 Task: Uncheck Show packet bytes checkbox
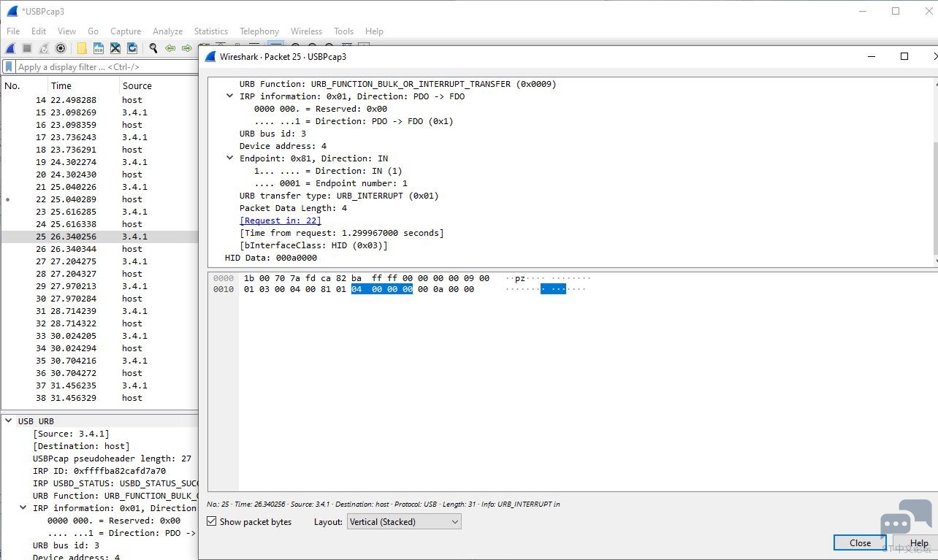click(212, 521)
